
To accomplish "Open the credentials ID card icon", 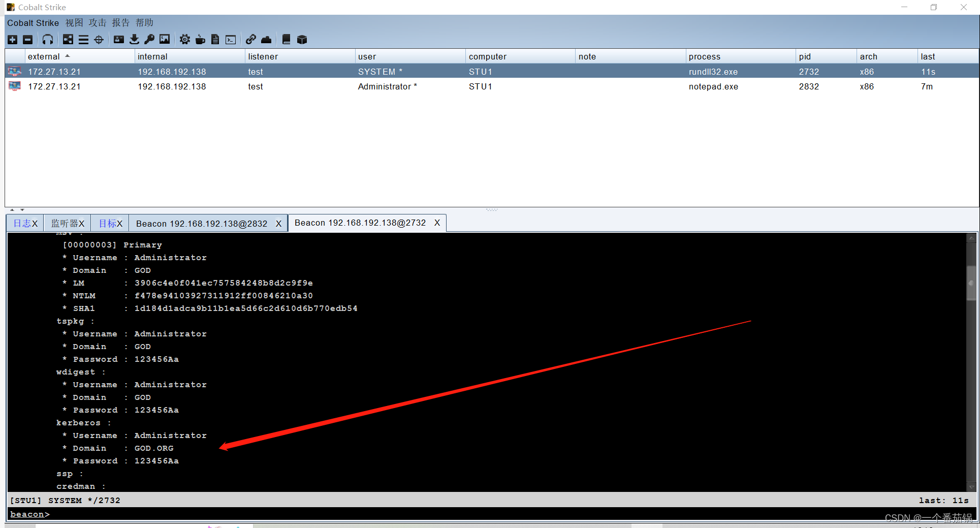I will [119, 40].
